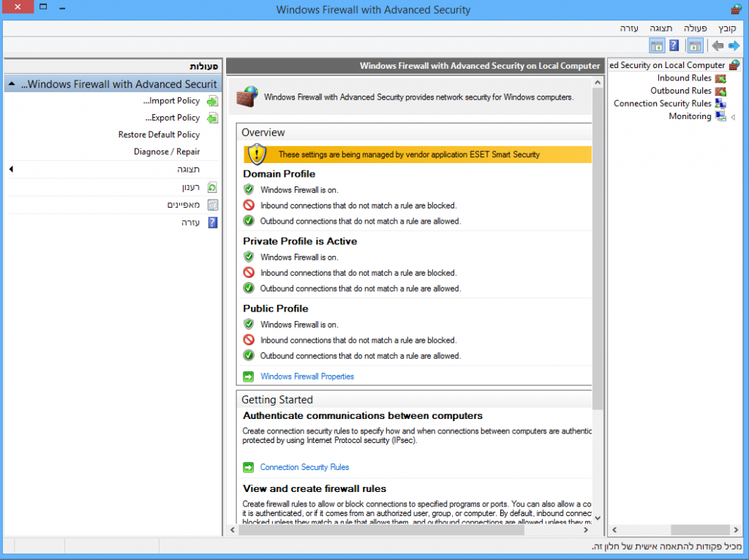Click the ESET Smart Security warning banner text

409,155
